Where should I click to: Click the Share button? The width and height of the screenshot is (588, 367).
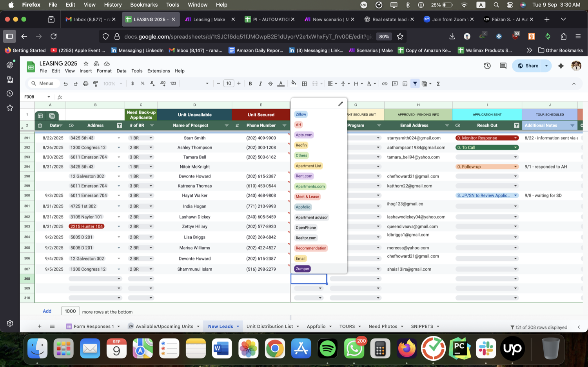click(527, 66)
